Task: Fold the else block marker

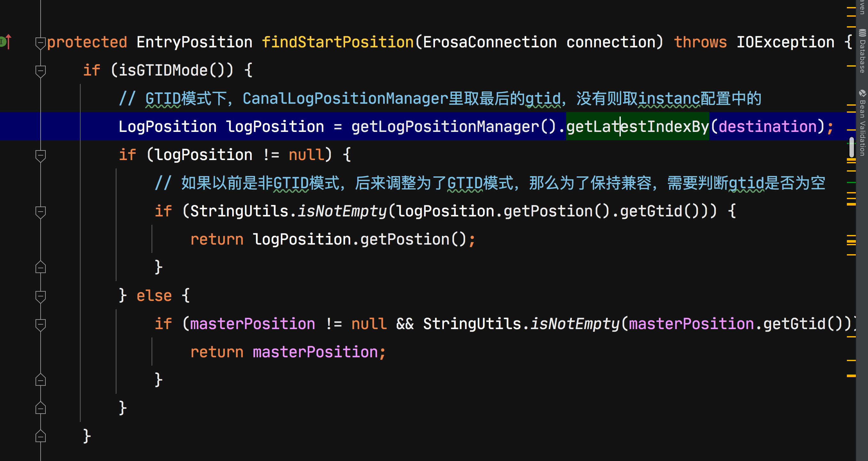Action: click(40, 296)
